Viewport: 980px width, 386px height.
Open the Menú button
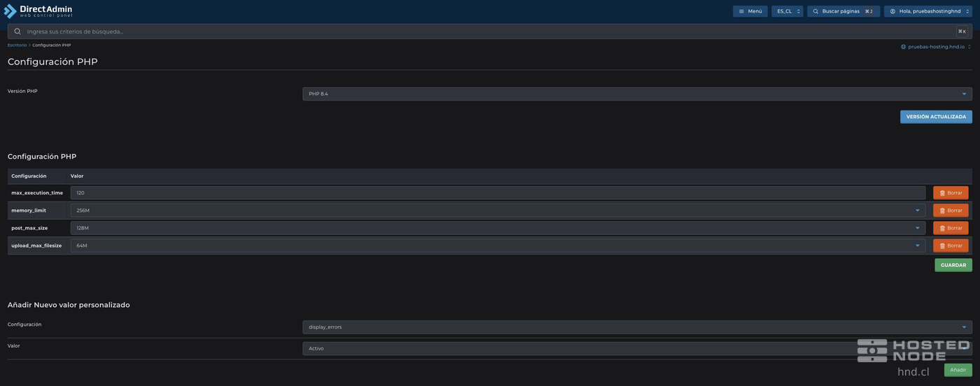750,11
